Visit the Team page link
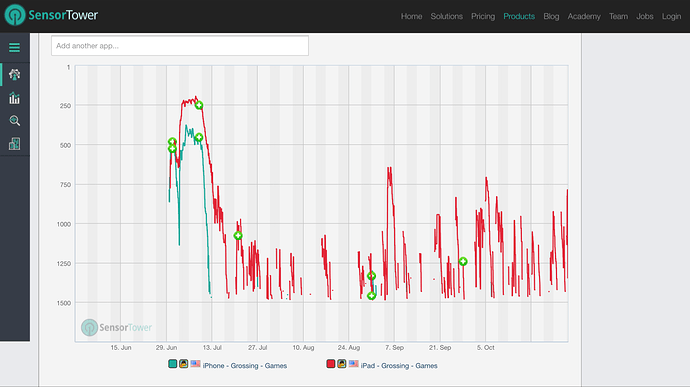This screenshot has height=387, width=690. pyautogui.click(x=618, y=16)
